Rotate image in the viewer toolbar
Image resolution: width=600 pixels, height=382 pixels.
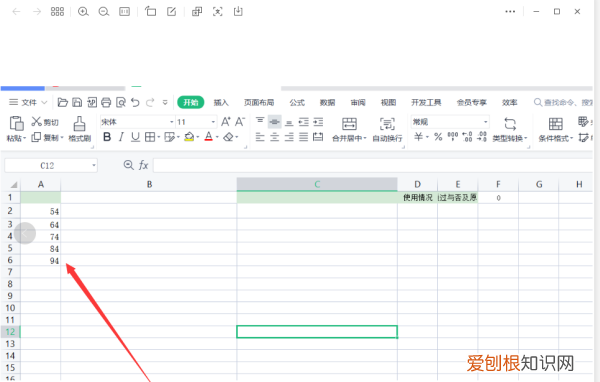pyautogui.click(x=150, y=11)
